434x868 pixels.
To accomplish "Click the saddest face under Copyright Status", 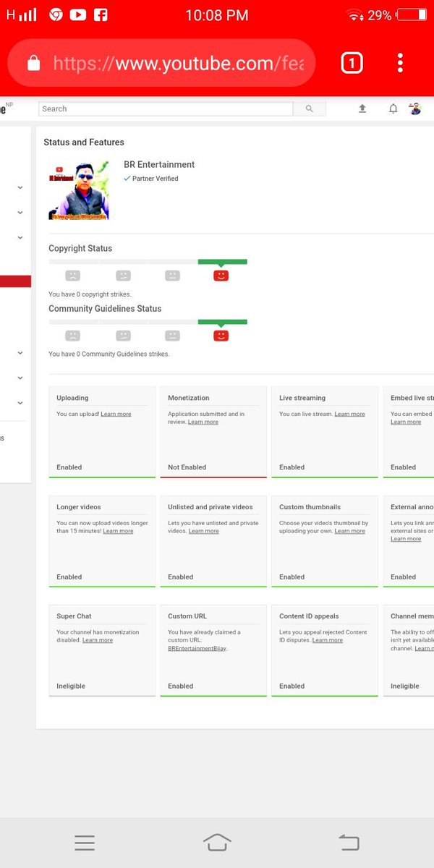I will pyautogui.click(x=72, y=275).
